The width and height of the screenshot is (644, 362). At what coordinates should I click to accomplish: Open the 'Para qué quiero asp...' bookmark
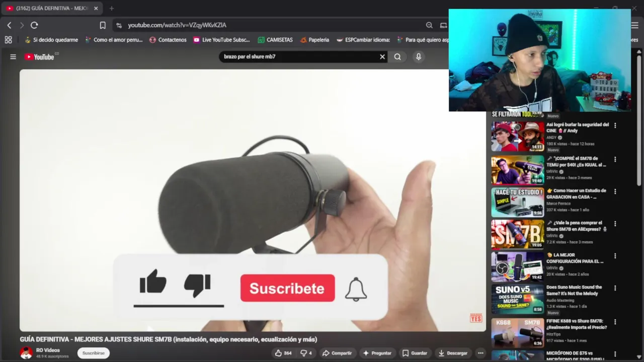(x=422, y=40)
